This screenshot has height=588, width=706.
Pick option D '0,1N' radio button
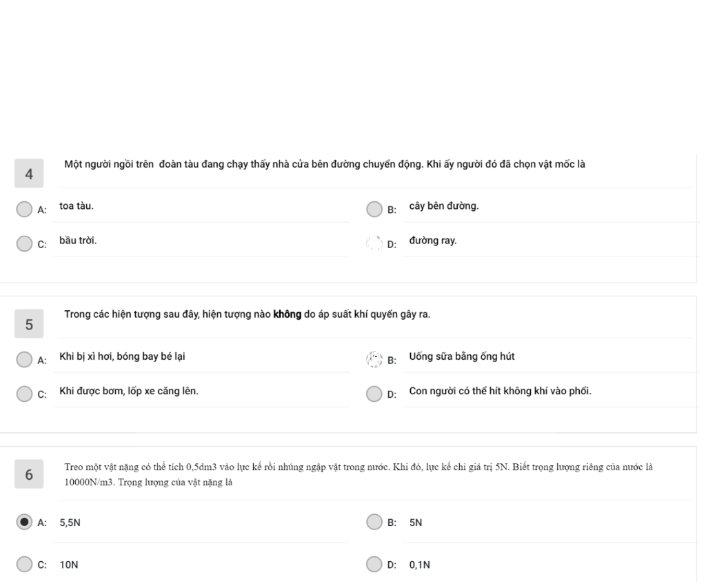coord(374,564)
